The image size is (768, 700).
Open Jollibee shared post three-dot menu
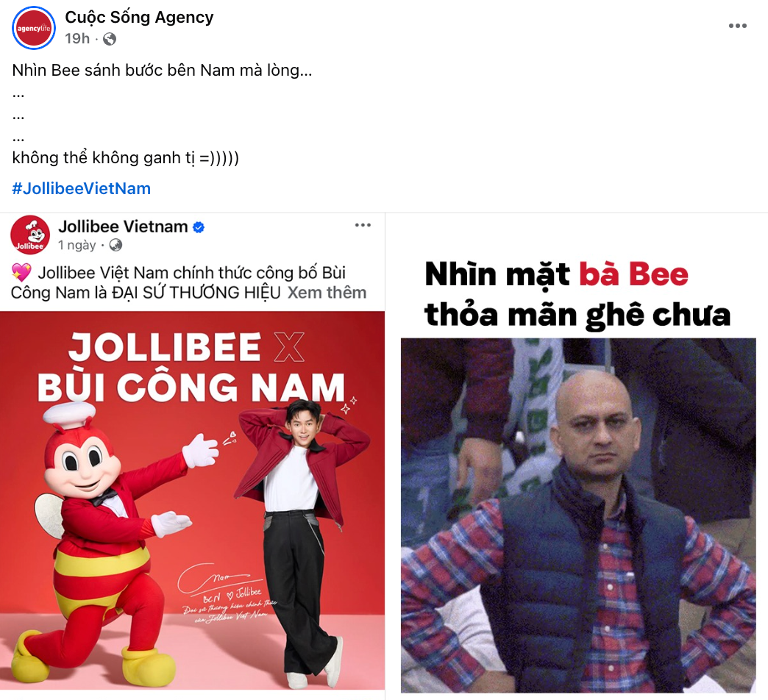point(363,225)
